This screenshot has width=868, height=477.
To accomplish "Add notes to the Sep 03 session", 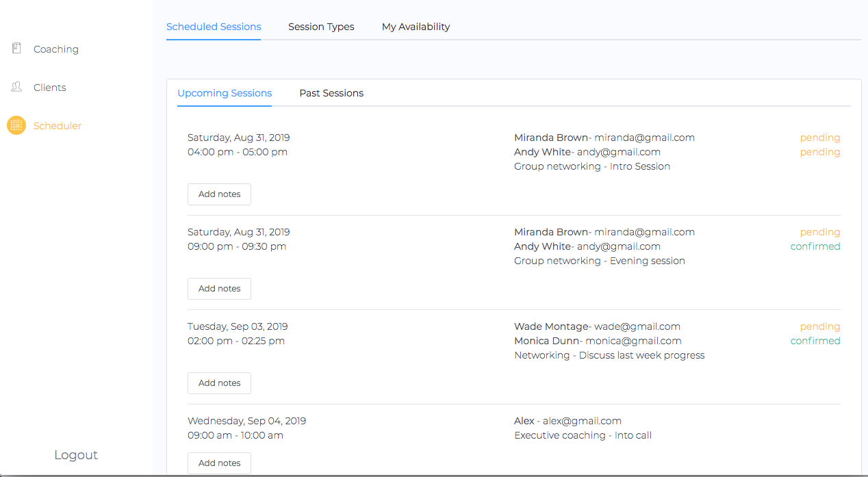I will tap(219, 383).
